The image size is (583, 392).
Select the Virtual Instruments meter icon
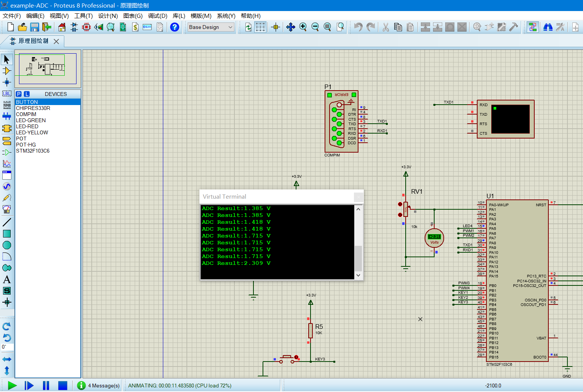[7, 209]
